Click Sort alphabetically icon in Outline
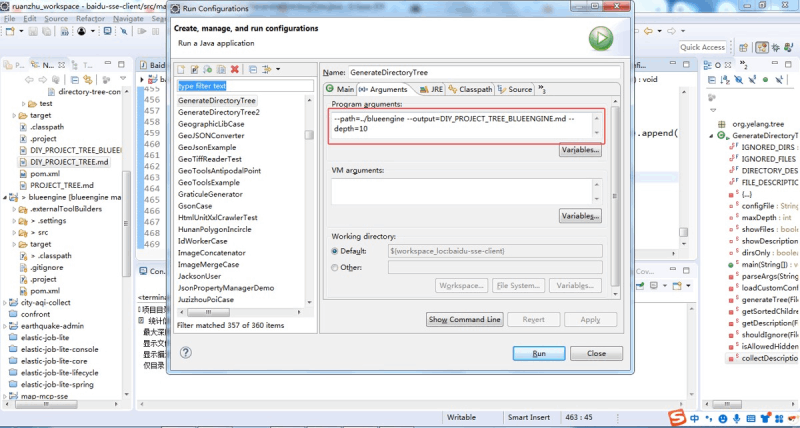The image size is (800, 428). click(725, 80)
